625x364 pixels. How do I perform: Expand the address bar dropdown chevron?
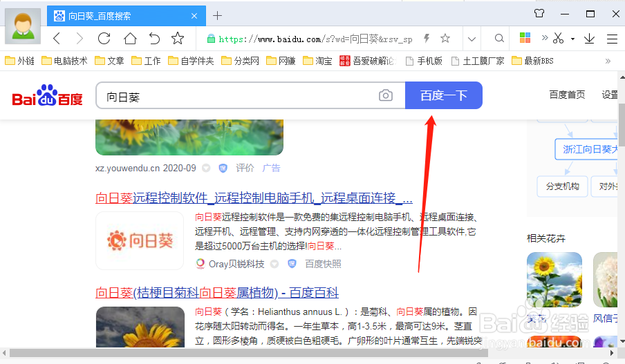(472, 39)
